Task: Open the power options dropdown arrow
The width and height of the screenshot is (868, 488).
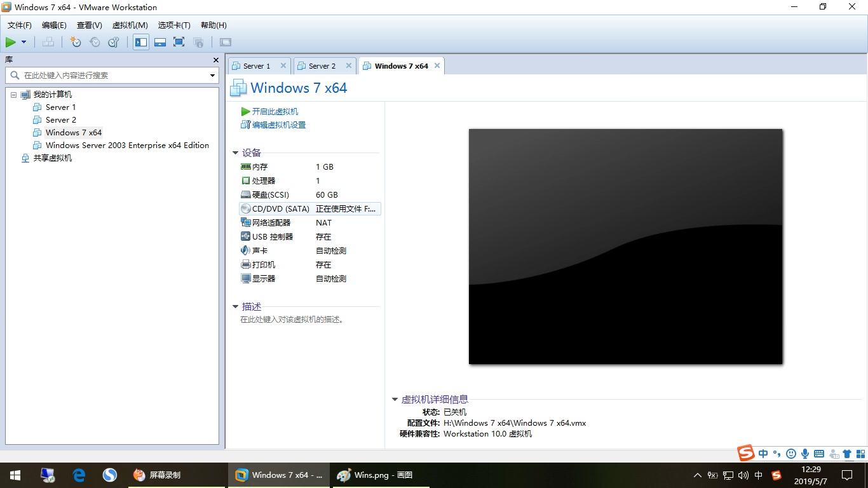Action: tap(24, 42)
